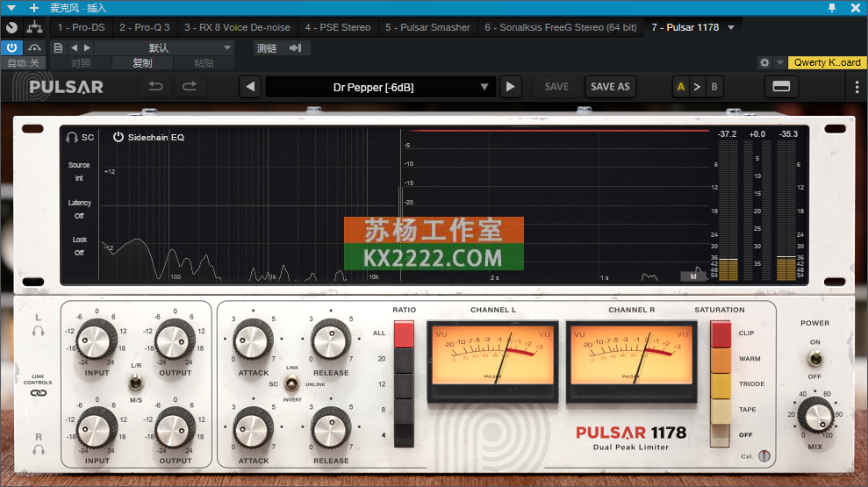Click the SAVE button
868x487 pixels.
click(556, 87)
